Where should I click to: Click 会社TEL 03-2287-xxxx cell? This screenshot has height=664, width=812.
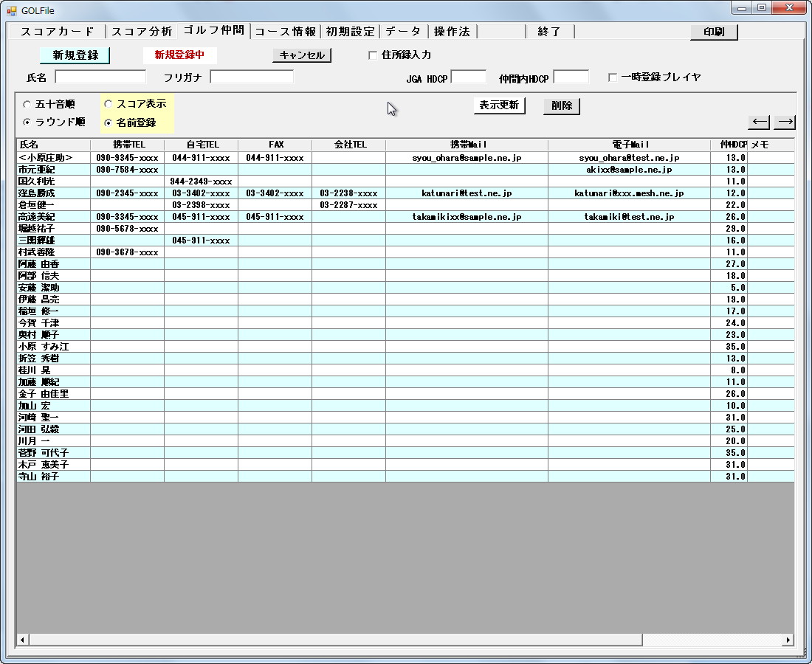[349, 205]
